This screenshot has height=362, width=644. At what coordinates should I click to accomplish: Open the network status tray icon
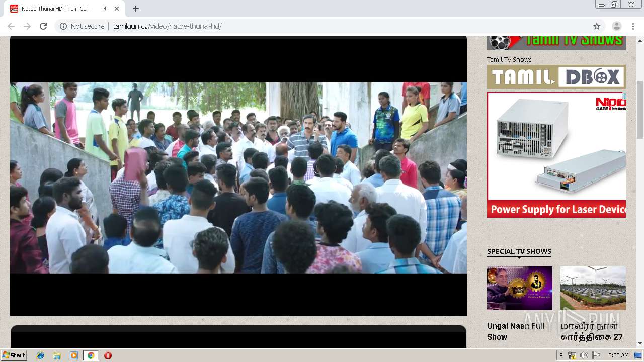572,355
